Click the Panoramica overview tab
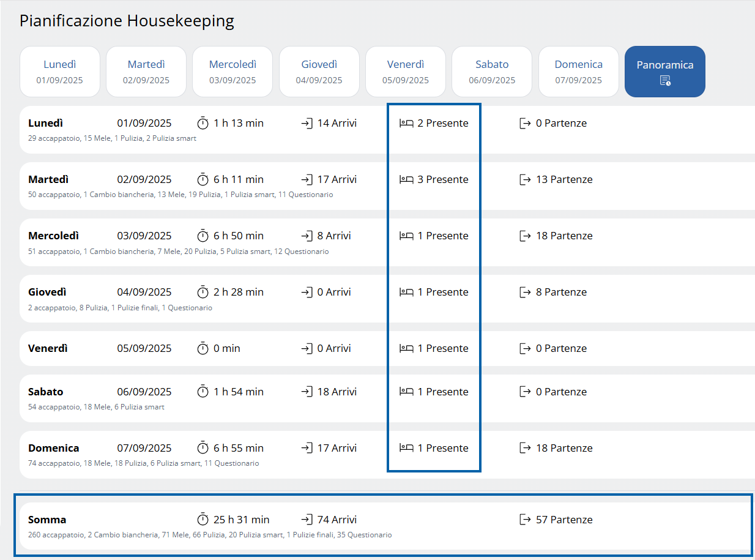 664,72
